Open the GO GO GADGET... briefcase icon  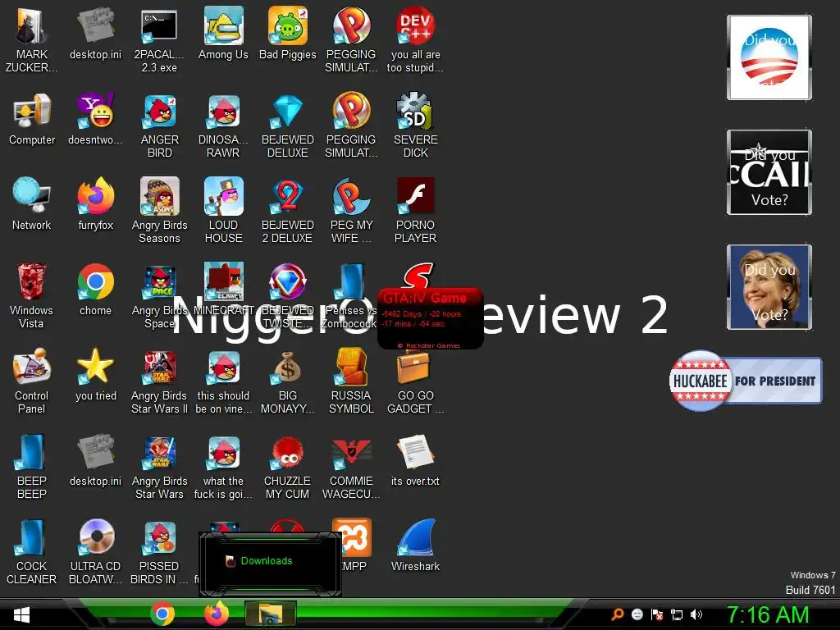point(415,381)
